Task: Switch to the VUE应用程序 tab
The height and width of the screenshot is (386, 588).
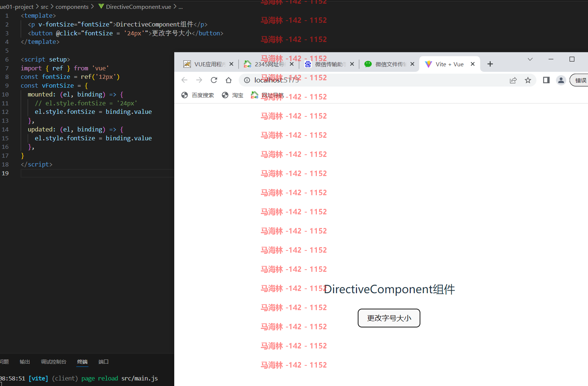Action: tap(209, 64)
